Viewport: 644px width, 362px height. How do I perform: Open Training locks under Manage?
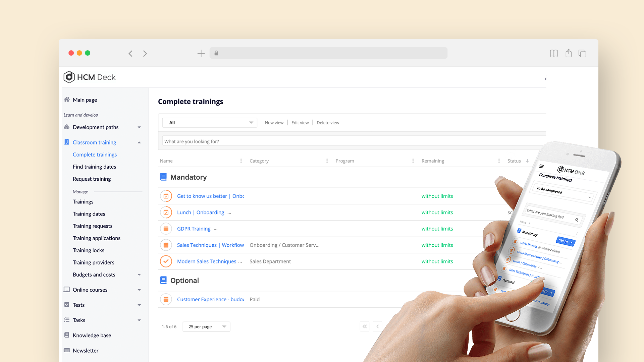click(89, 250)
